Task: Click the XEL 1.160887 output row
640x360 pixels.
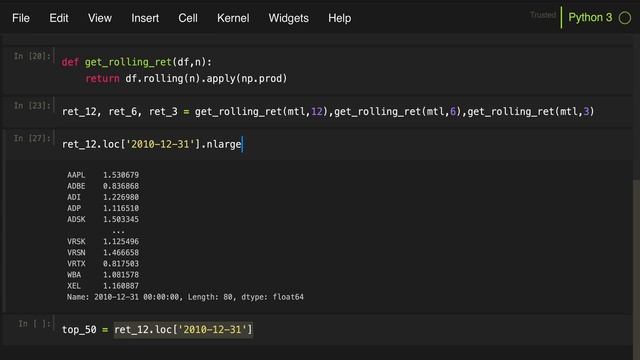Action: [103, 286]
